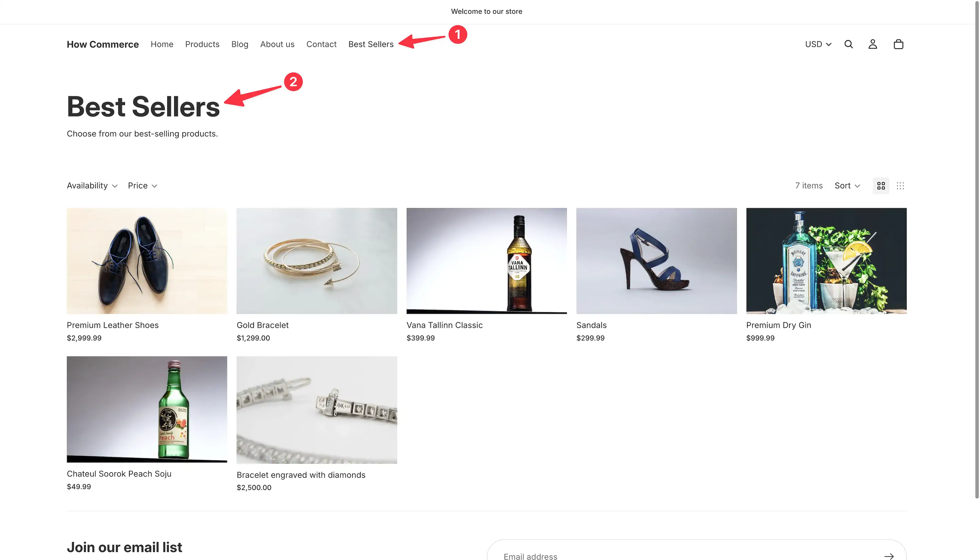Click the $299.99 price text

coord(590,338)
